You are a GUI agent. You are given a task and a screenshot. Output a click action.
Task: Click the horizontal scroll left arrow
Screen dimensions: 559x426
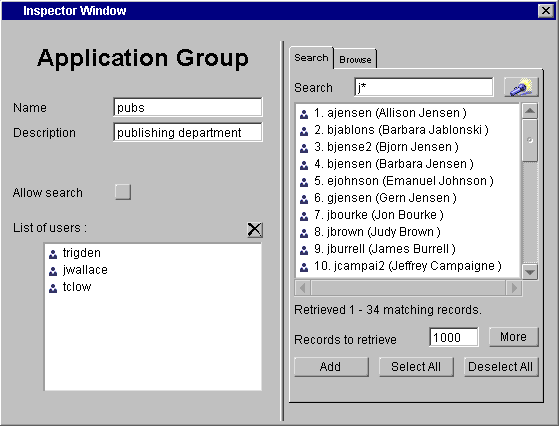[303, 288]
